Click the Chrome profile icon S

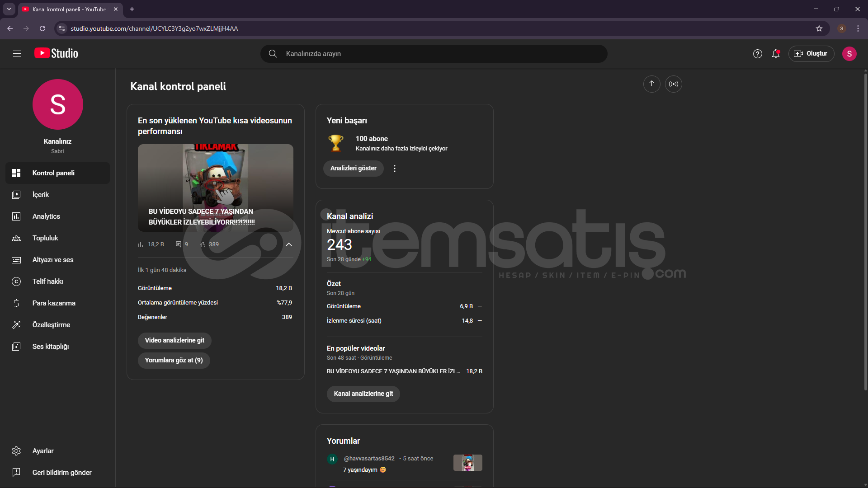pyautogui.click(x=841, y=28)
